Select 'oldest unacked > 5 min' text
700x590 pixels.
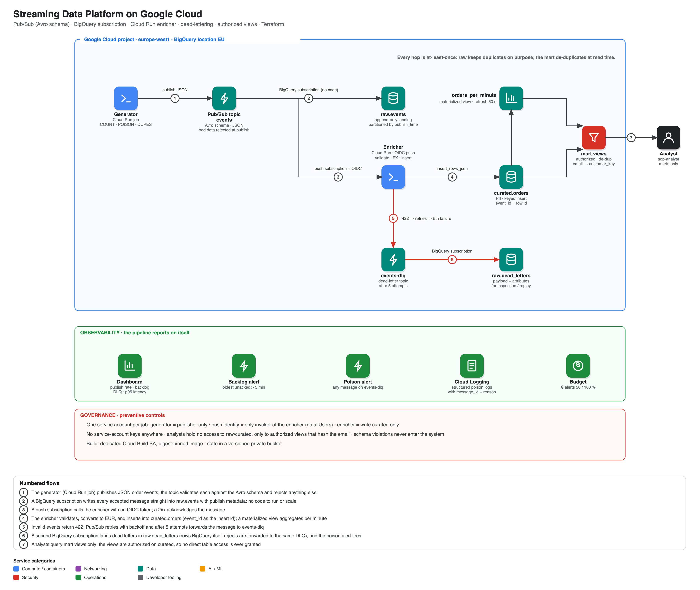coord(244,387)
